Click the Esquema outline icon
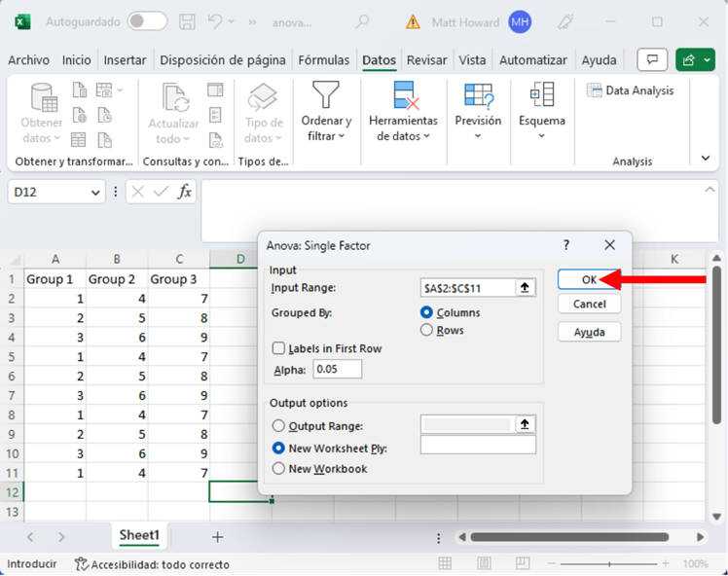Image resolution: width=728 pixels, height=576 pixels. 541,95
